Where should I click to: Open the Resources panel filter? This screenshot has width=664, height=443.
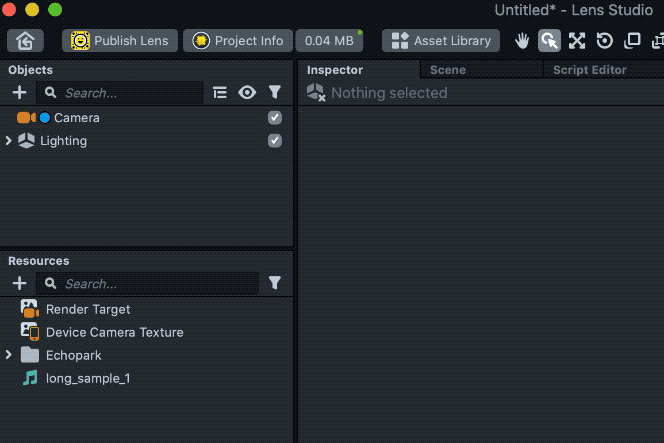(275, 284)
